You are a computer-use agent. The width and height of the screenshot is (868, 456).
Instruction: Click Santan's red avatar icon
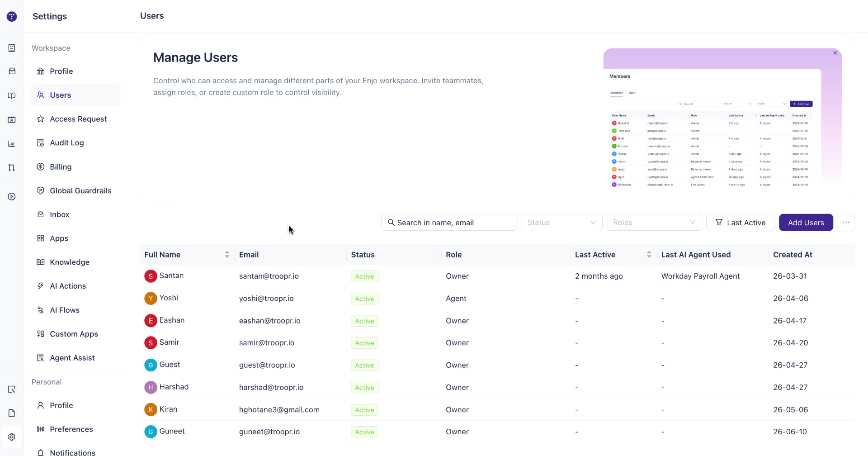[151, 276]
